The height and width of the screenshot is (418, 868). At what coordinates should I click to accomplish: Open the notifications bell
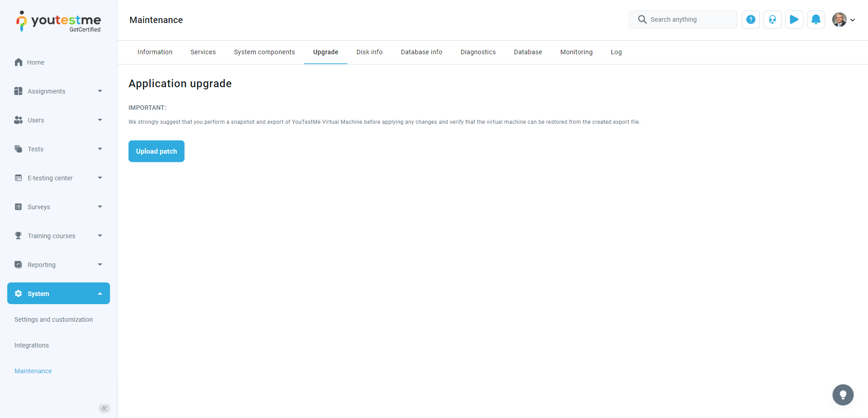(x=816, y=19)
